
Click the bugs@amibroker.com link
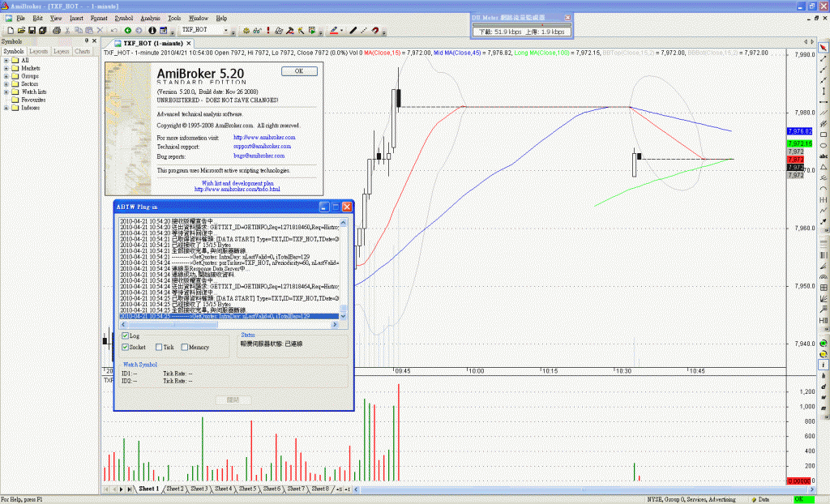coord(259,156)
